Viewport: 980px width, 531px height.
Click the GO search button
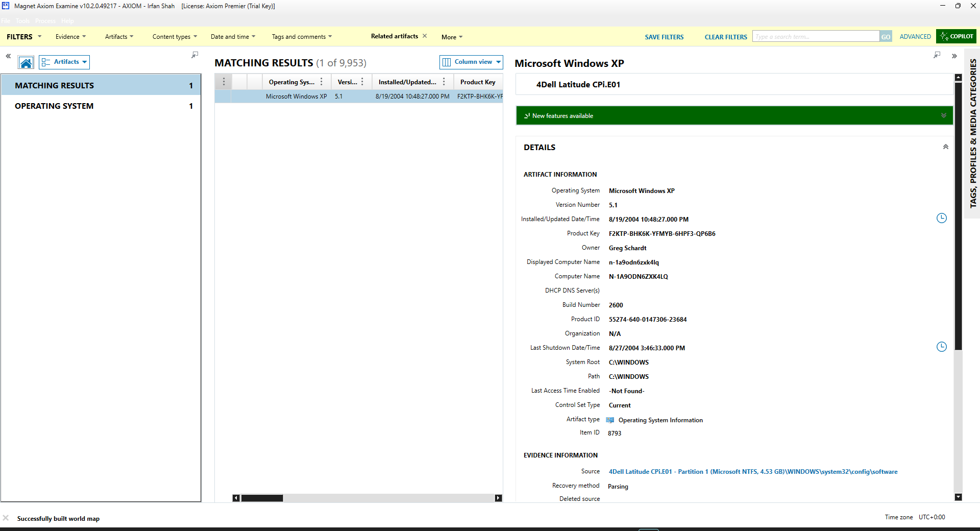click(x=886, y=37)
